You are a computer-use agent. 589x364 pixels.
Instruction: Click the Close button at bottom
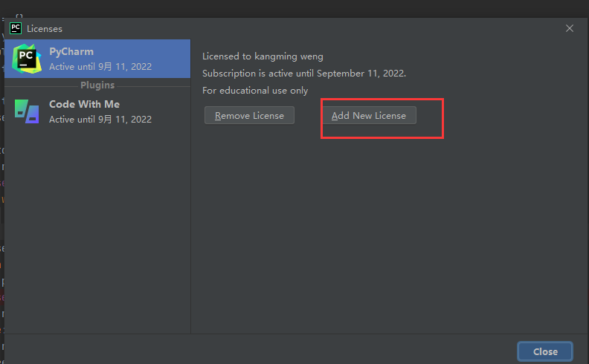coord(544,351)
